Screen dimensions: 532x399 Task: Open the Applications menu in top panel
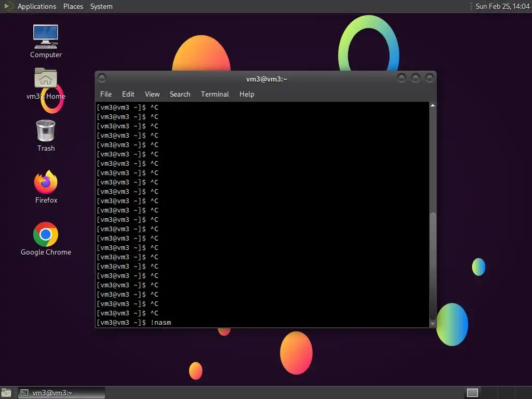37,6
